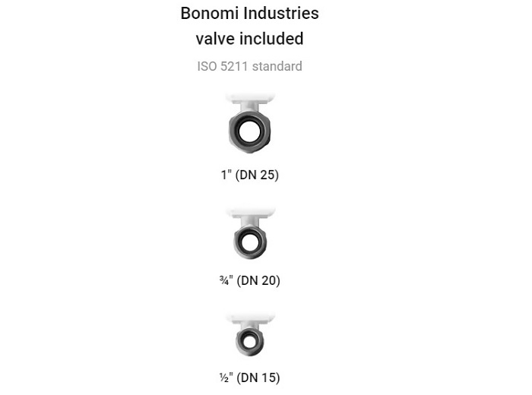The width and height of the screenshot is (532, 395).
Task: Click the "(DN 20)" label text
Action: click(258, 280)
